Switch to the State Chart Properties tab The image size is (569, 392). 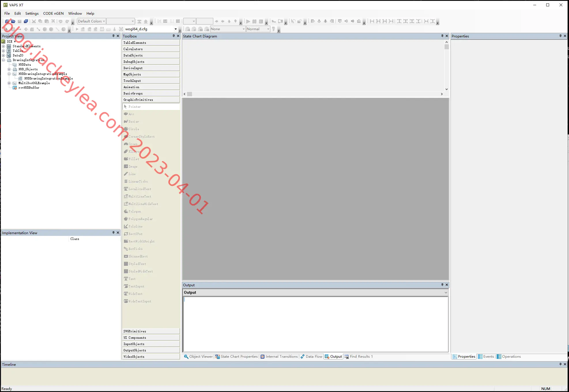coord(237,357)
